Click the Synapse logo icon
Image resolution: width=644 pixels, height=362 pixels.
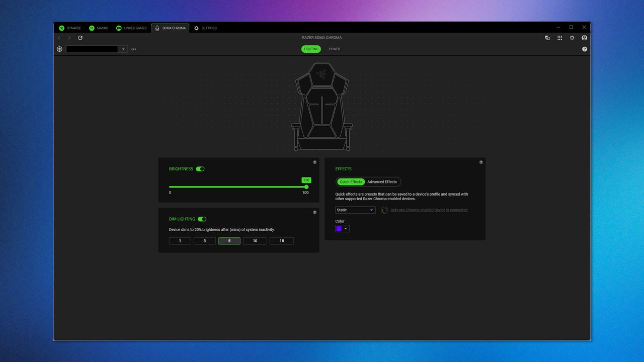(62, 28)
